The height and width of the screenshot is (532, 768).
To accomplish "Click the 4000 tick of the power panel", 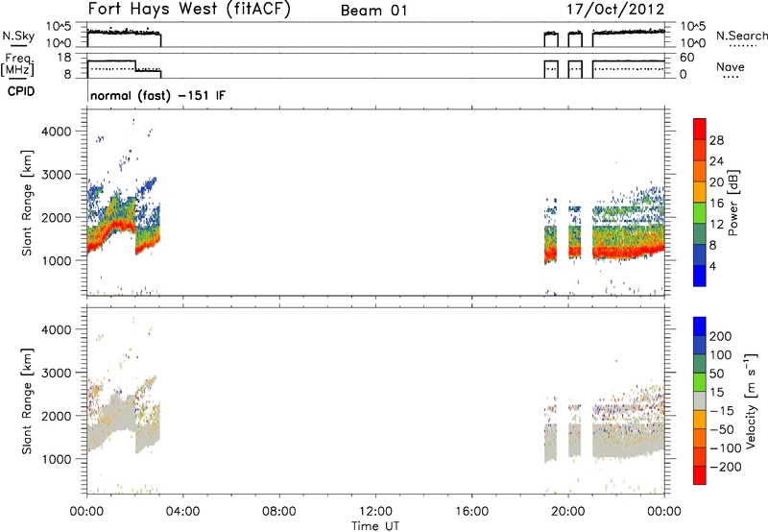I will pyautogui.click(x=57, y=132).
